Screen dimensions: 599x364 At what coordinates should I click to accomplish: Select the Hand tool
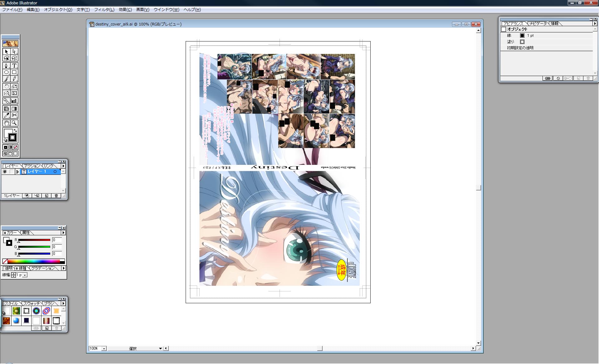(7, 123)
